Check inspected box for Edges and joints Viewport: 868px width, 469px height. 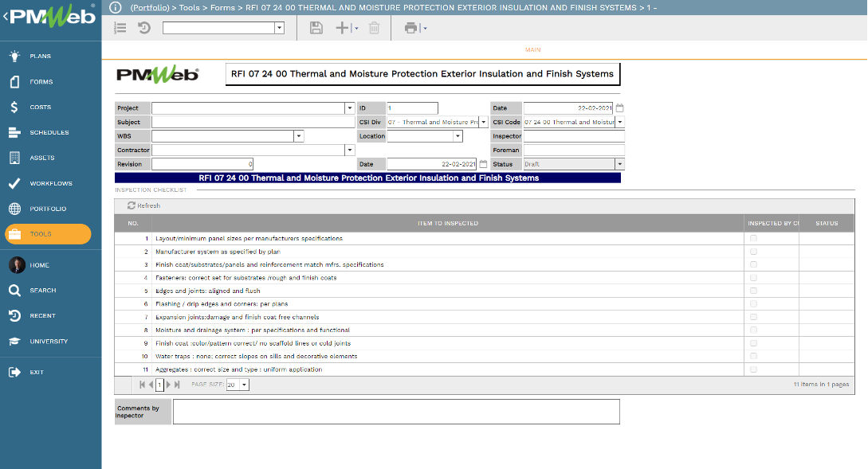click(753, 291)
